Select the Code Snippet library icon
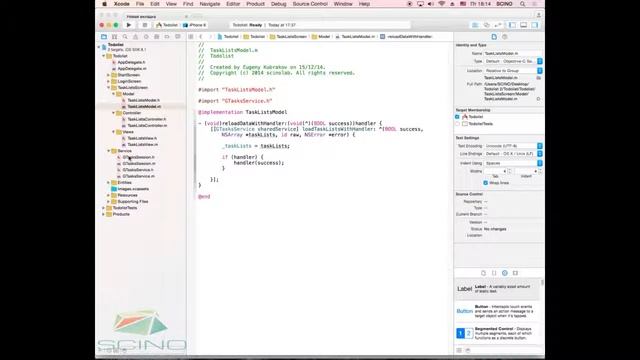Image resolution: width=640 pixels, height=360 pixels. coord(494,273)
